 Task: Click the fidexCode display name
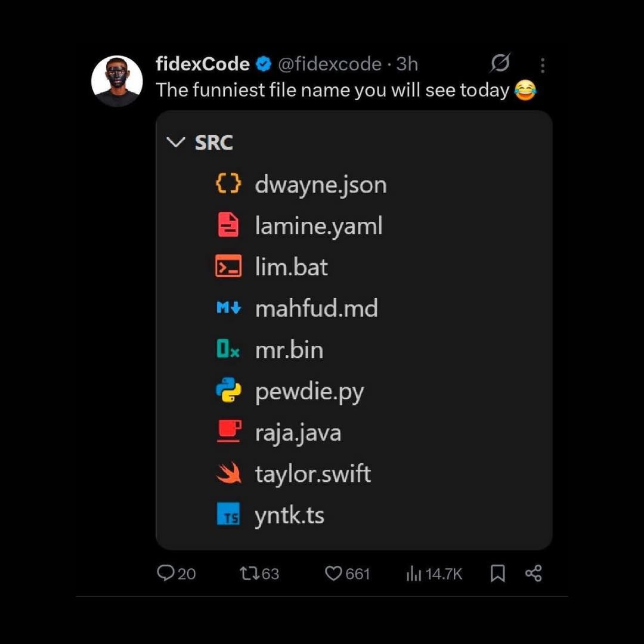203,64
